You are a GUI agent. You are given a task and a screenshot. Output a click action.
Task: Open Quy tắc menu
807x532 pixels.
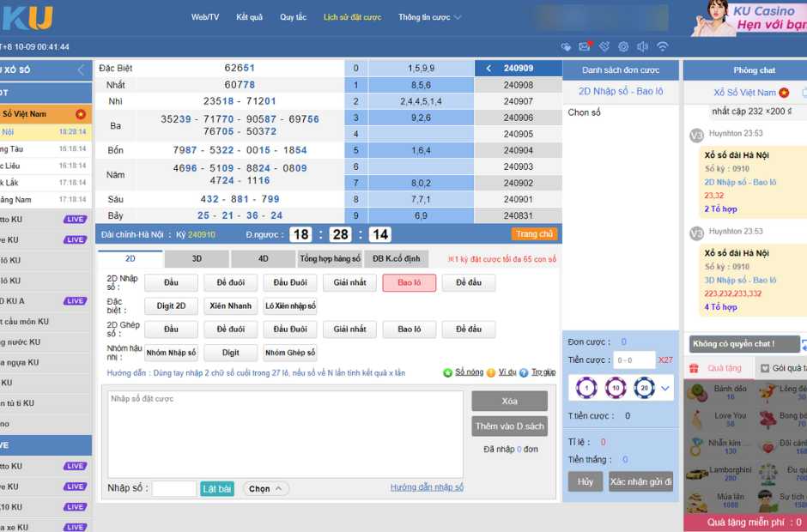[x=293, y=17]
